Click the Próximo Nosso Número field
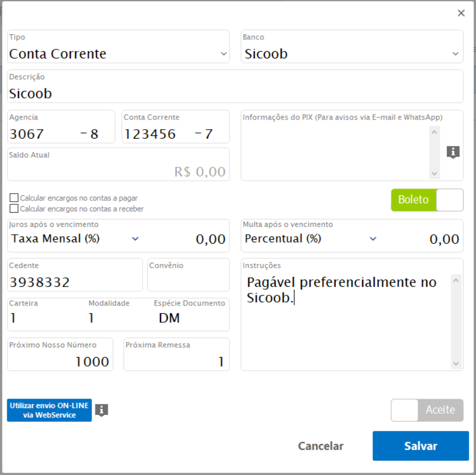The image size is (476, 475). point(60,361)
